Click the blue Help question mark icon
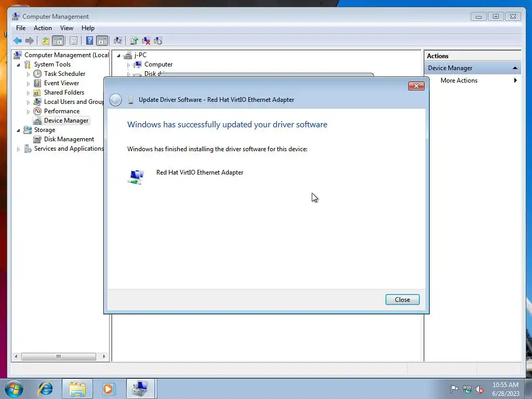 tap(89, 41)
